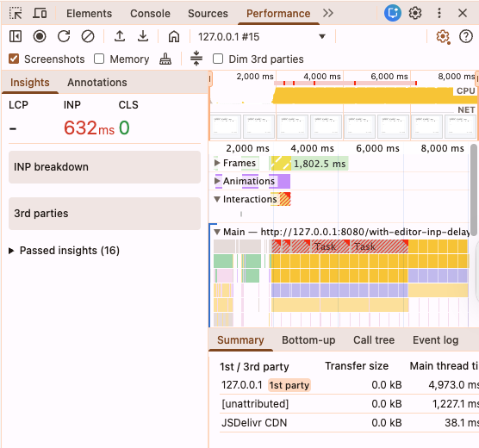Click the 4,973.0 ms main thread time
The height and width of the screenshot is (448, 479).
[x=453, y=385]
